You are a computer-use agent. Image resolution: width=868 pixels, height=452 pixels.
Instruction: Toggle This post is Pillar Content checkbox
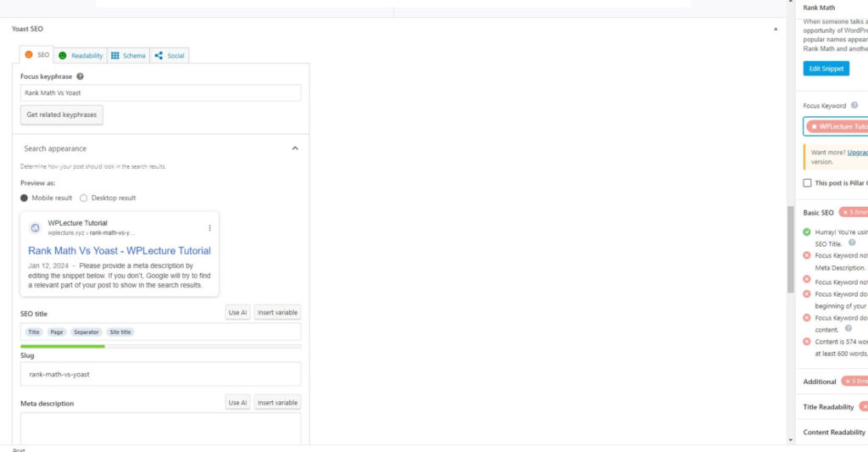click(807, 183)
